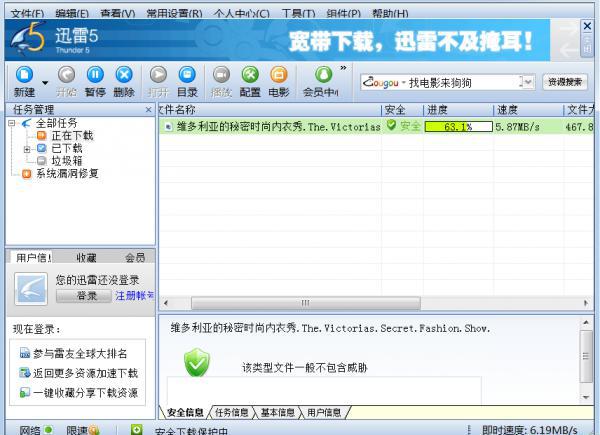Screen dimensions: 600x435
Task: Select the 维多利亚的秘密 download row
Action: point(376,126)
